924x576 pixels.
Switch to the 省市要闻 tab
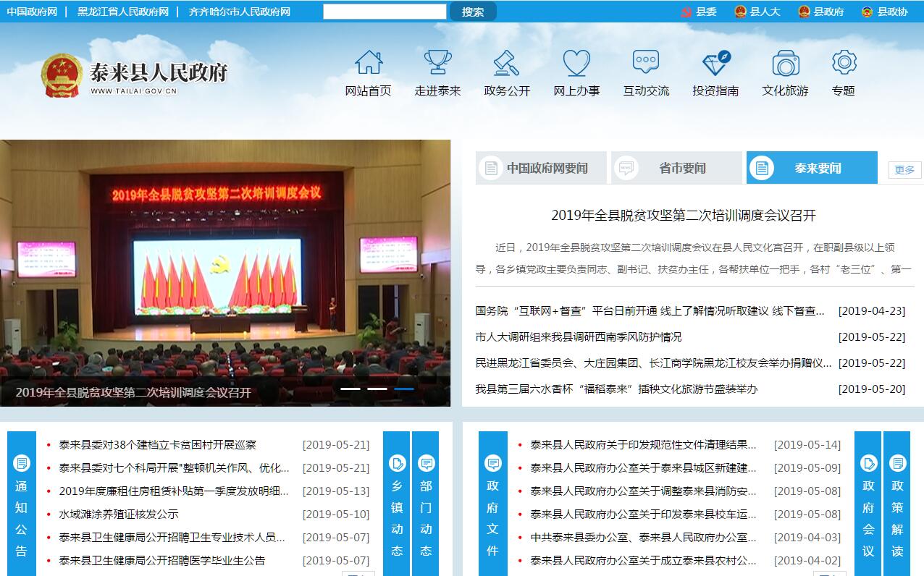[x=676, y=168]
